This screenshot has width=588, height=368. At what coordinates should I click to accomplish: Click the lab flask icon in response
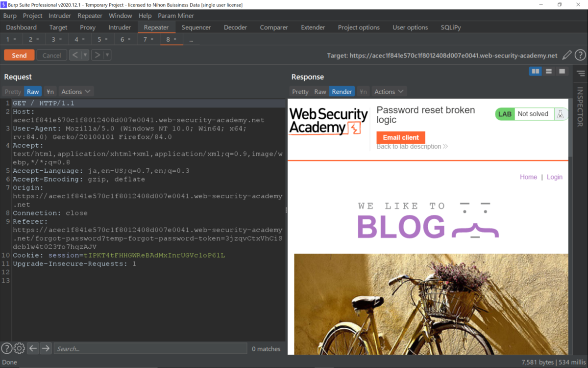pyautogui.click(x=560, y=114)
